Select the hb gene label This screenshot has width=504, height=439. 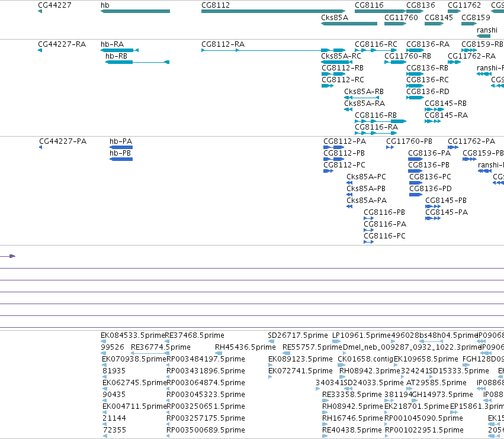105,5
